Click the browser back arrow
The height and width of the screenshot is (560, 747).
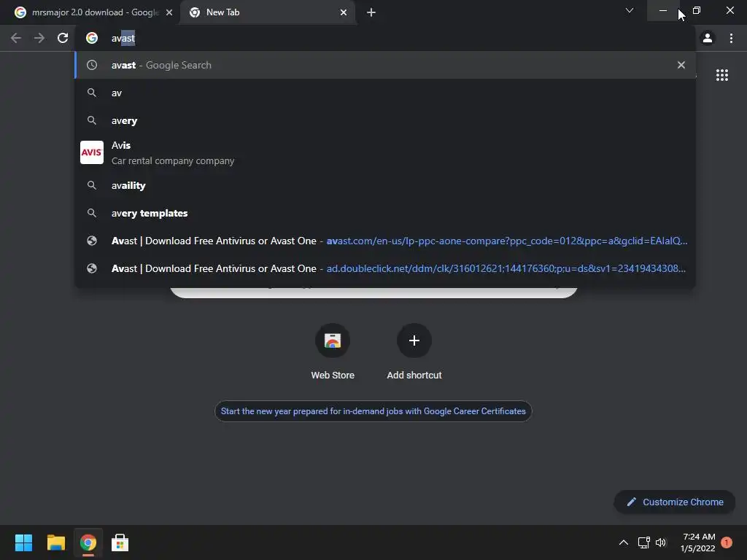(16, 38)
